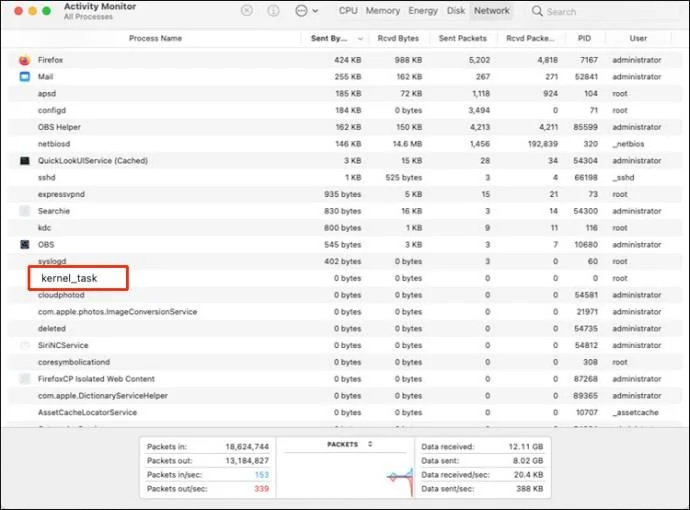Select the OBS Helper process row
The width and height of the screenshot is (690, 510).
tap(345, 127)
